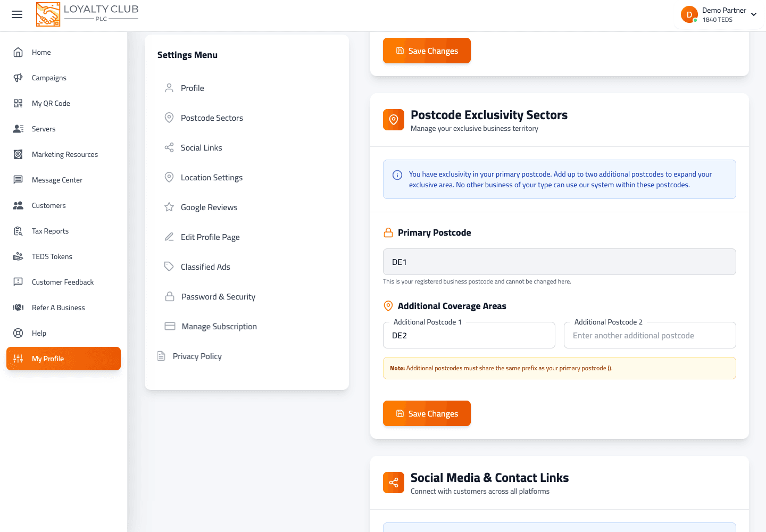Click the TEDS Tokens coins icon
The width and height of the screenshot is (766, 532).
click(18, 256)
